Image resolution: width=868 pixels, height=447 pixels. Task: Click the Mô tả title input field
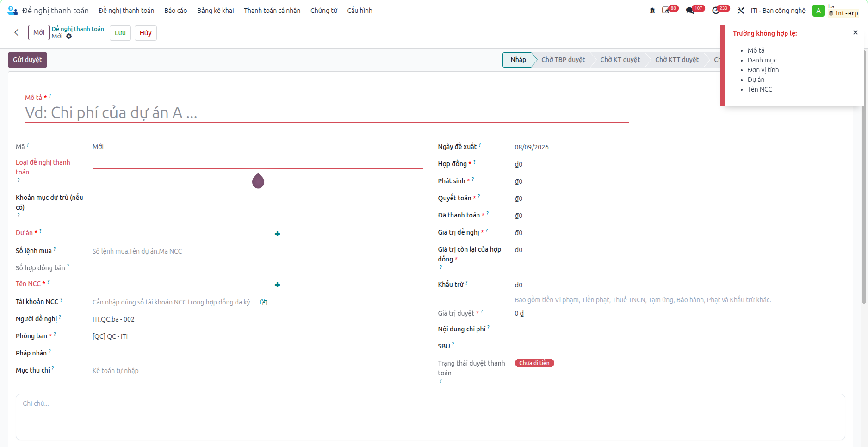click(327, 113)
